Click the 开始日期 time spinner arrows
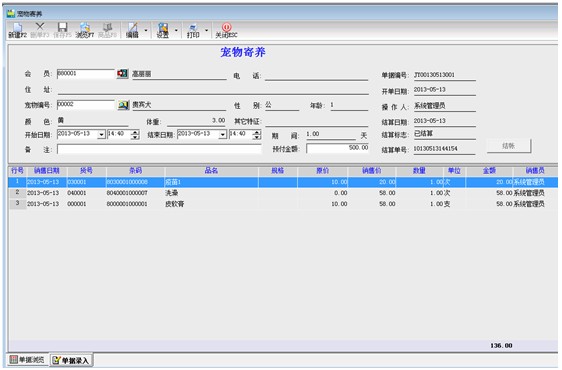Screen dimensions: 562x370 (135, 134)
